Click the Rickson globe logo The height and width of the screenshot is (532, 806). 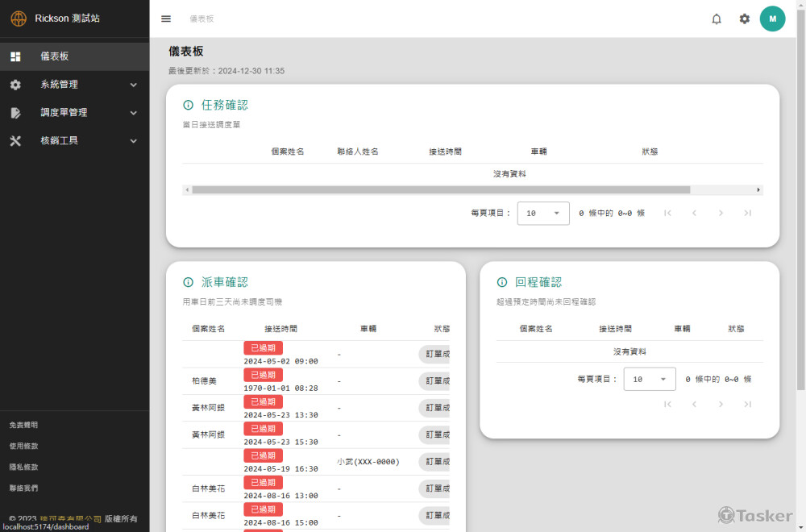[x=19, y=18]
